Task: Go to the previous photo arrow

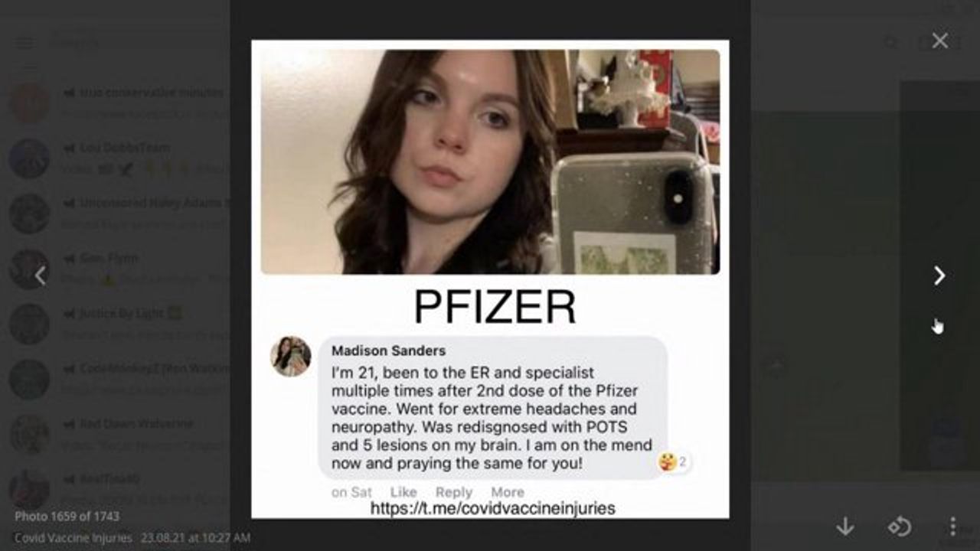Action: click(x=41, y=275)
